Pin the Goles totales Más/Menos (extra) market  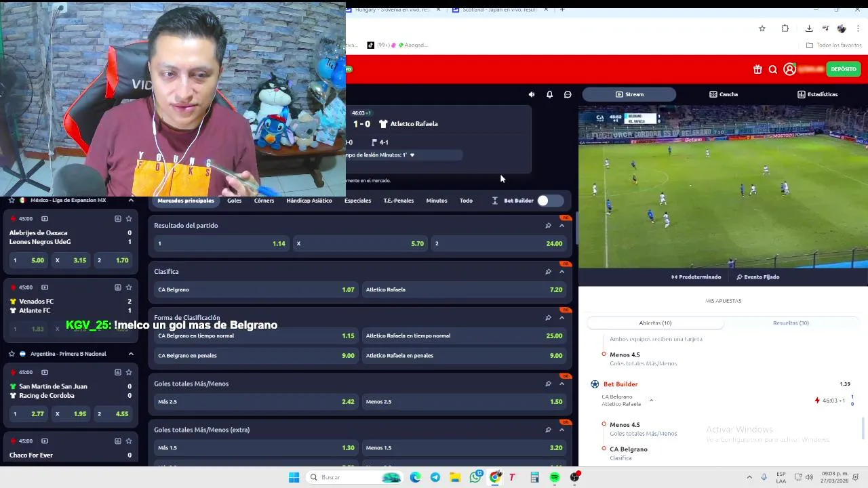coord(548,430)
